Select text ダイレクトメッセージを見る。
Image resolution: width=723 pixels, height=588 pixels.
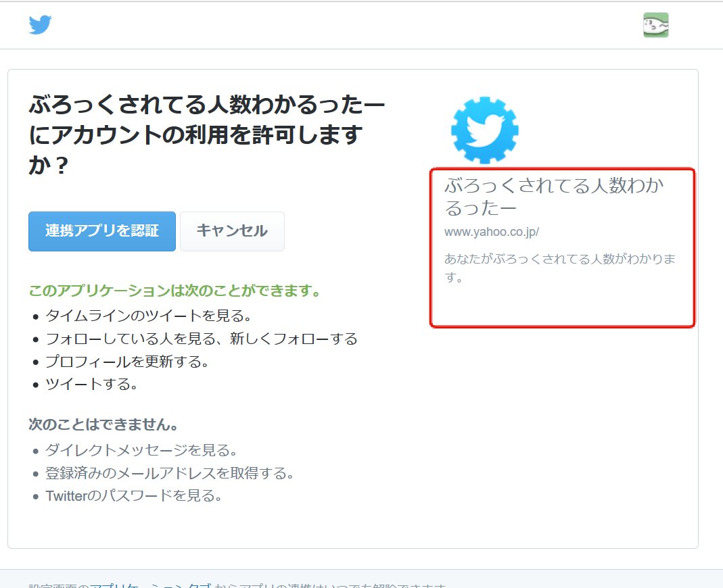click(141, 449)
